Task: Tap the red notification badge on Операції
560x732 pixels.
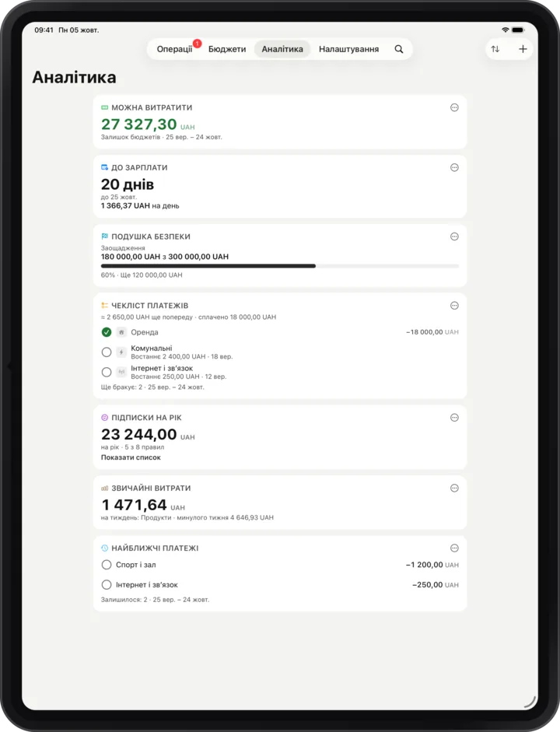Action: pos(197,44)
